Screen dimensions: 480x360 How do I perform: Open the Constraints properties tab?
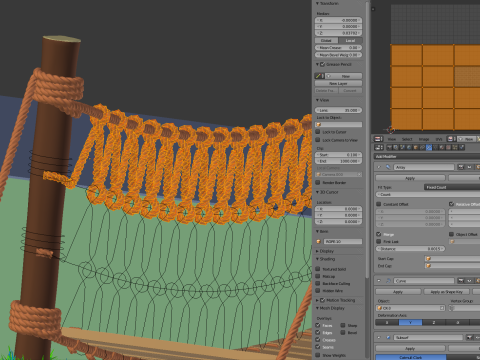(x=422, y=147)
